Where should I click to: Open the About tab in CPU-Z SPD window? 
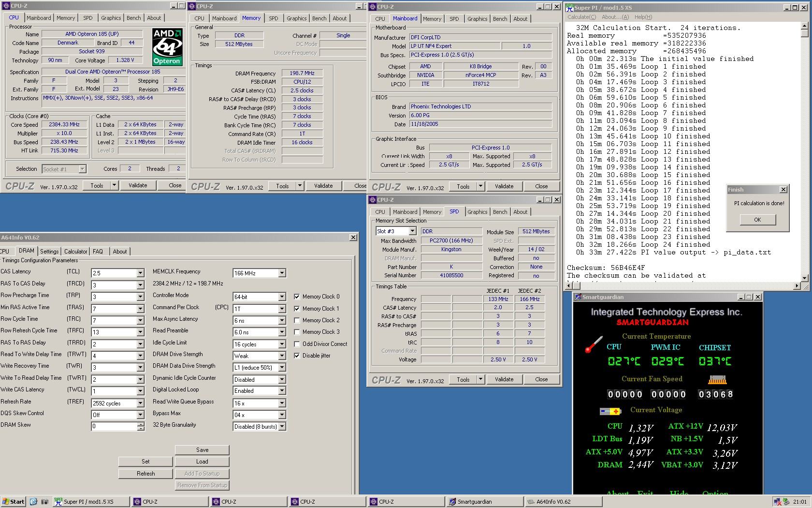[520, 212]
